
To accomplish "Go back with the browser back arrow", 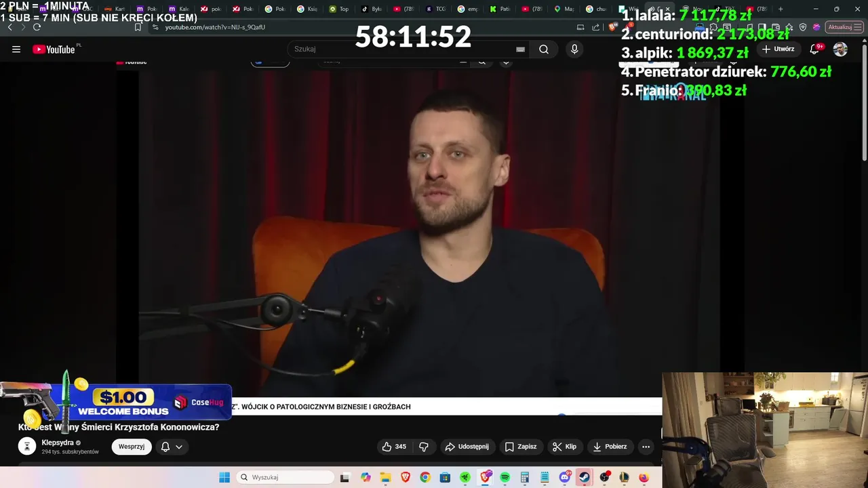I will pyautogui.click(x=9, y=27).
